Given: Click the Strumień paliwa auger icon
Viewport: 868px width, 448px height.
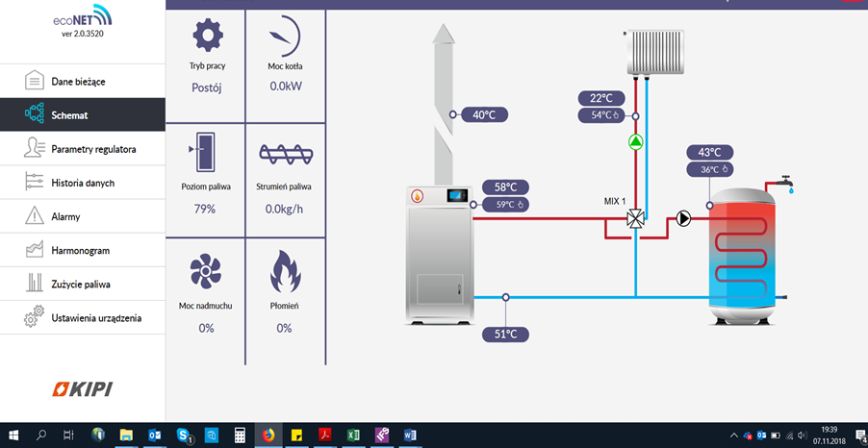Looking at the screenshot, I should [x=284, y=154].
